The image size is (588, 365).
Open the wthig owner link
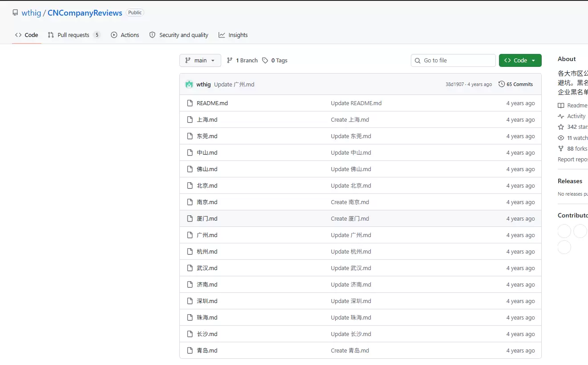coord(31,13)
